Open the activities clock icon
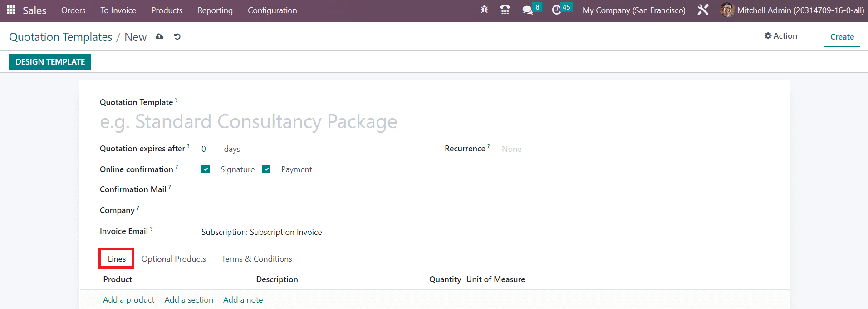This screenshot has width=868, height=309. point(556,10)
